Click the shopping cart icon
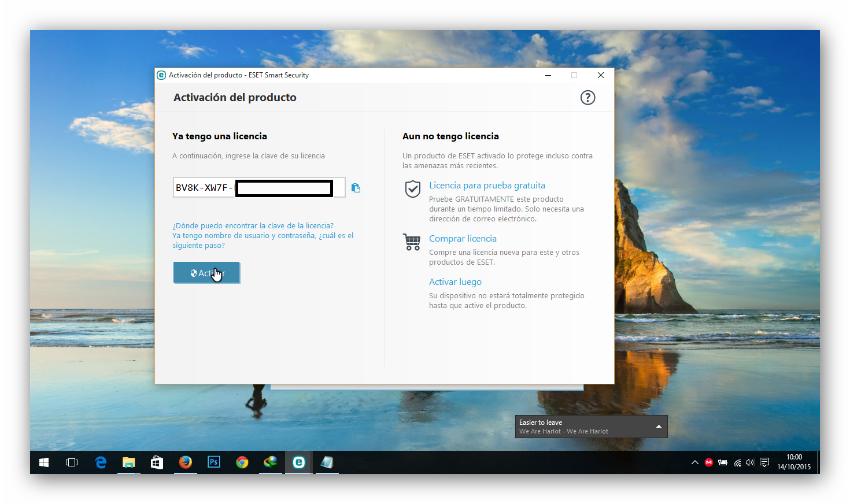The width and height of the screenshot is (850, 504). 412,242
